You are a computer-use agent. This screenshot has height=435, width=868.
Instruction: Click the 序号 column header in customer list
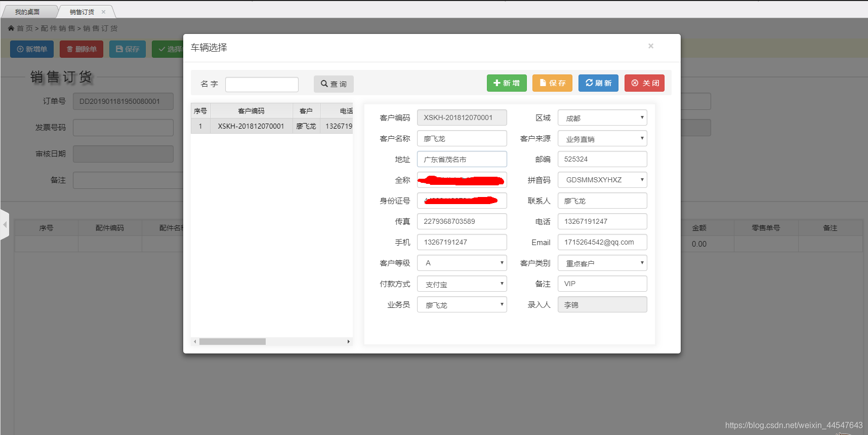click(200, 111)
